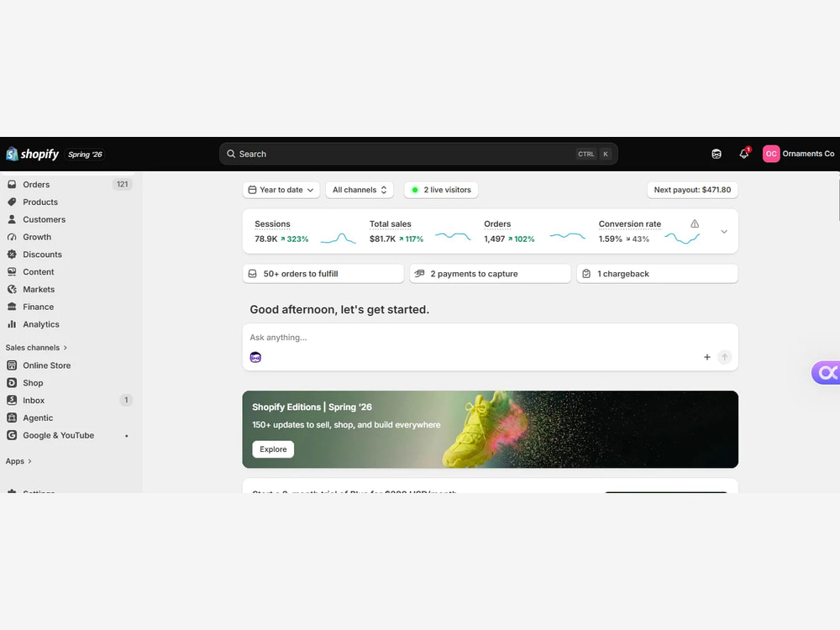Viewport: 840px width, 630px height.
Task: Open the All channels selector
Action: pos(360,190)
